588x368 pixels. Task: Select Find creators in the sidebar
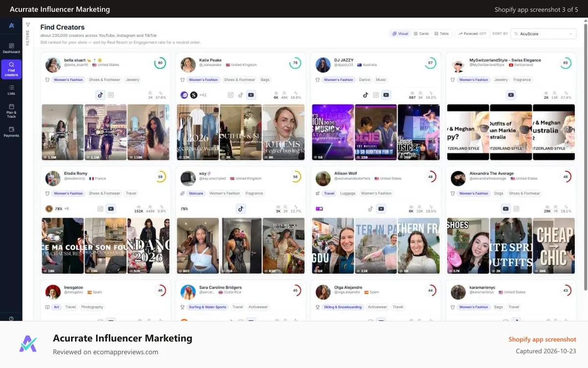click(11, 69)
